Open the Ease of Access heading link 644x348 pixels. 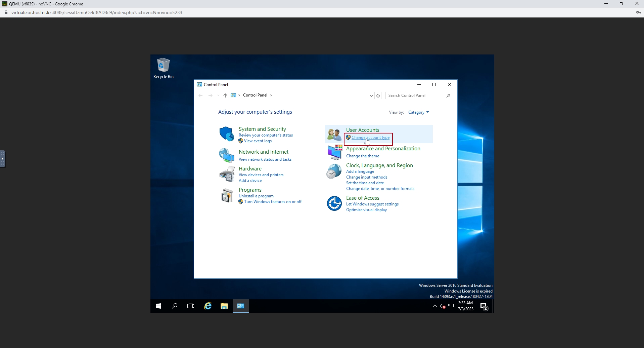363,198
